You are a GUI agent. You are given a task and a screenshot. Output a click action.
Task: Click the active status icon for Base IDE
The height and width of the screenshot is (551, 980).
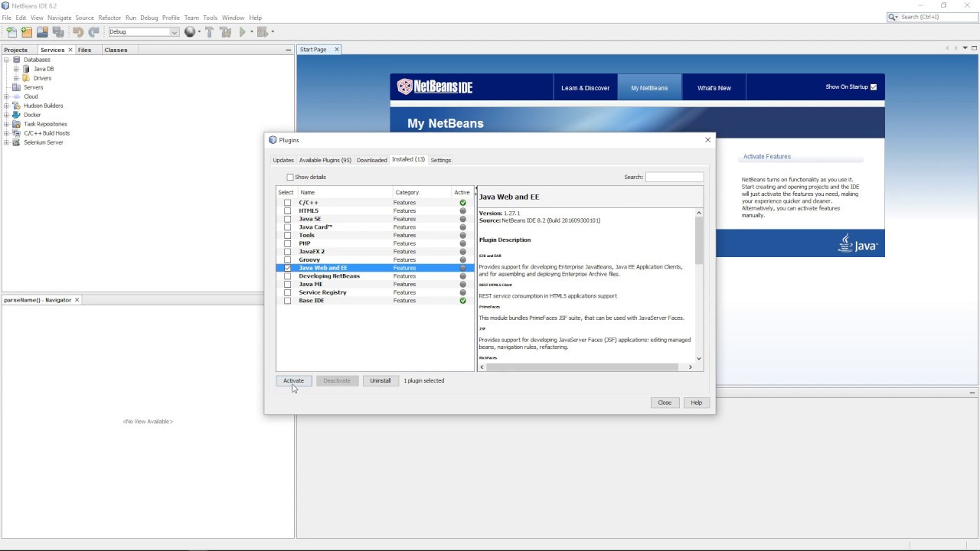pos(462,301)
